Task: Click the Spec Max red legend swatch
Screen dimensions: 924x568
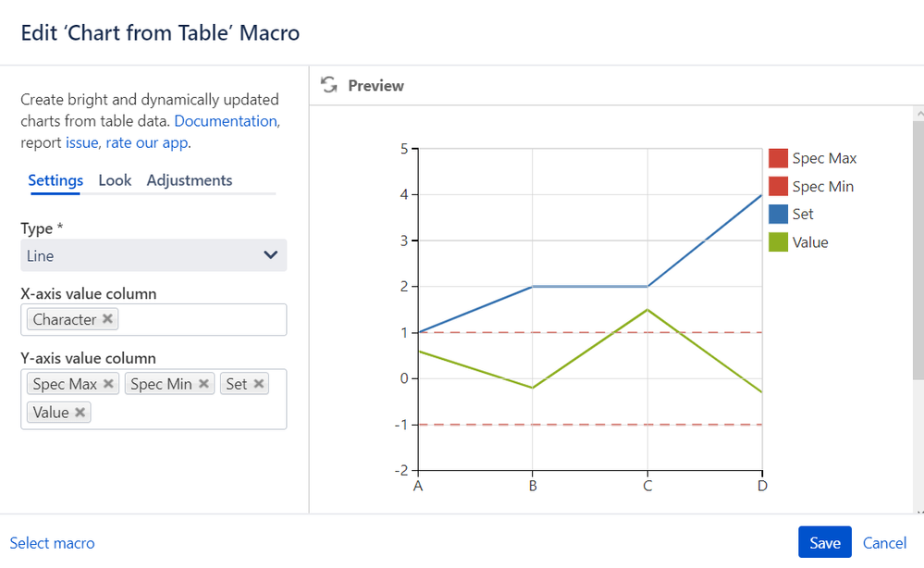Action: (x=778, y=158)
